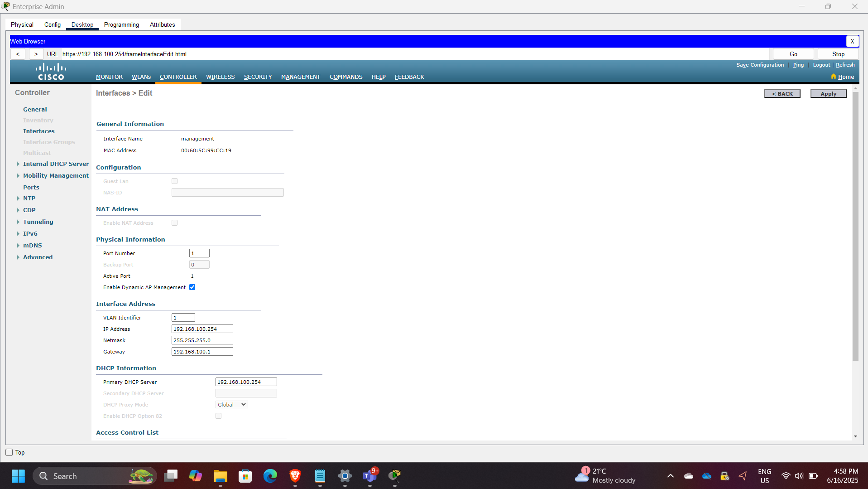Open the SECURITY menu in the WLC
868x489 pixels.
[x=258, y=77]
